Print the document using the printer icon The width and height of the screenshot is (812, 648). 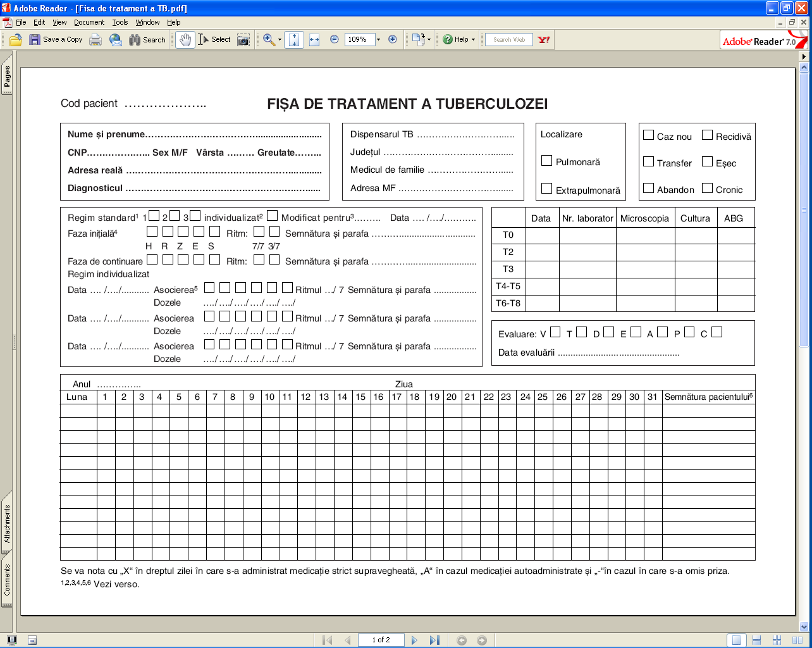tap(95, 40)
